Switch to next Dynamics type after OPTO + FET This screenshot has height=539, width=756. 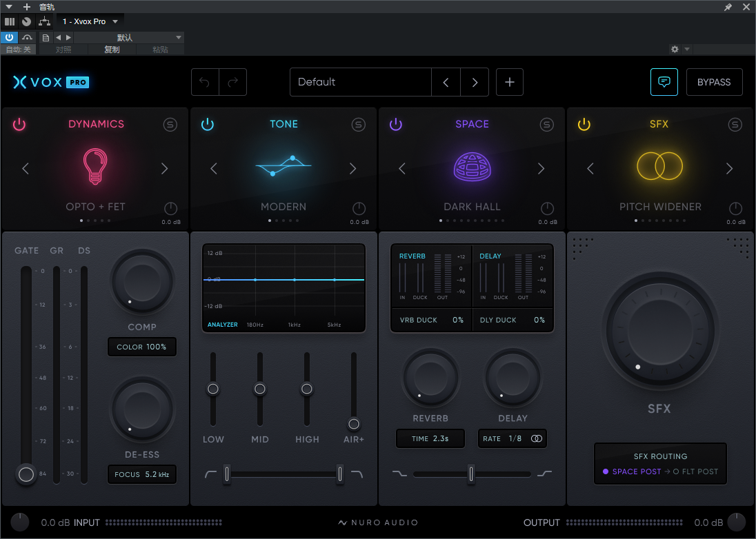coord(164,169)
